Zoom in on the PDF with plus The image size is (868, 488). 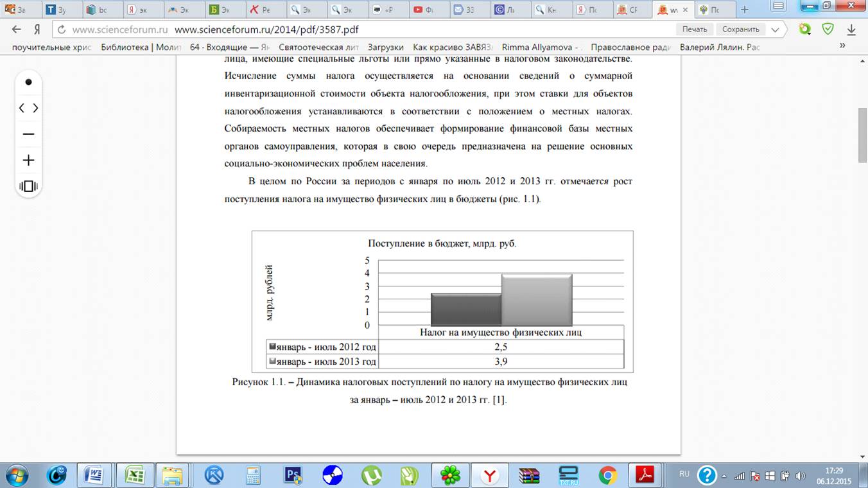tap(28, 161)
